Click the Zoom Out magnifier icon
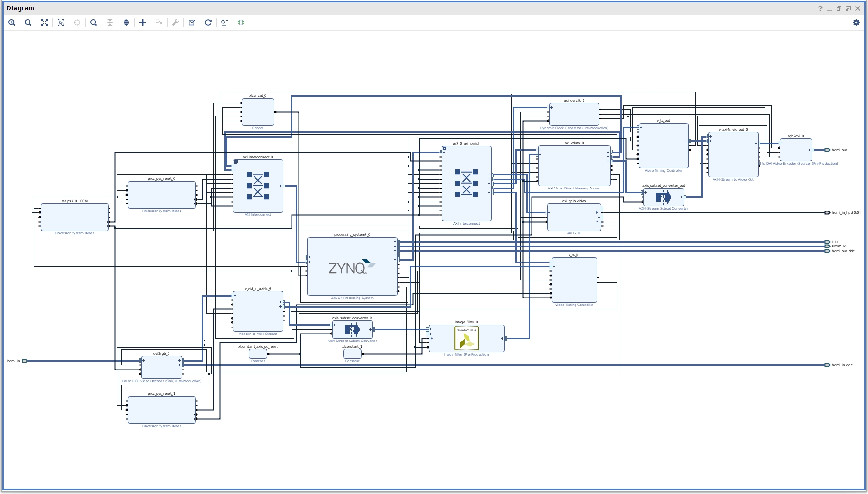Screen dimensions: 868x494 click(x=28, y=22)
